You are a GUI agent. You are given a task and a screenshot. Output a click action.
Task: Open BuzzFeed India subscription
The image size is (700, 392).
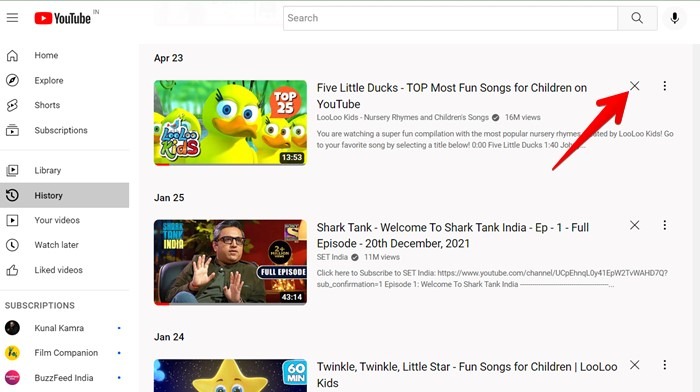(65, 378)
